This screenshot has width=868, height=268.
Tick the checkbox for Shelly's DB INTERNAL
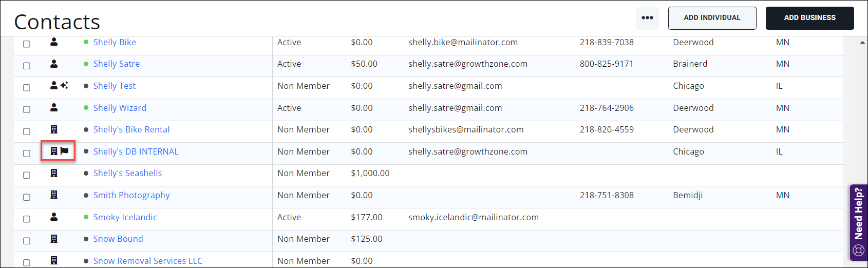coord(27,153)
